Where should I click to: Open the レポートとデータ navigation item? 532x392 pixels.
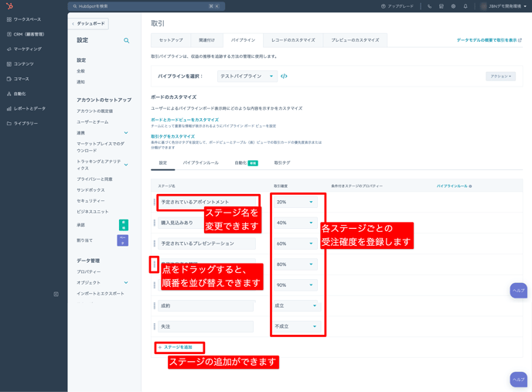click(26, 108)
